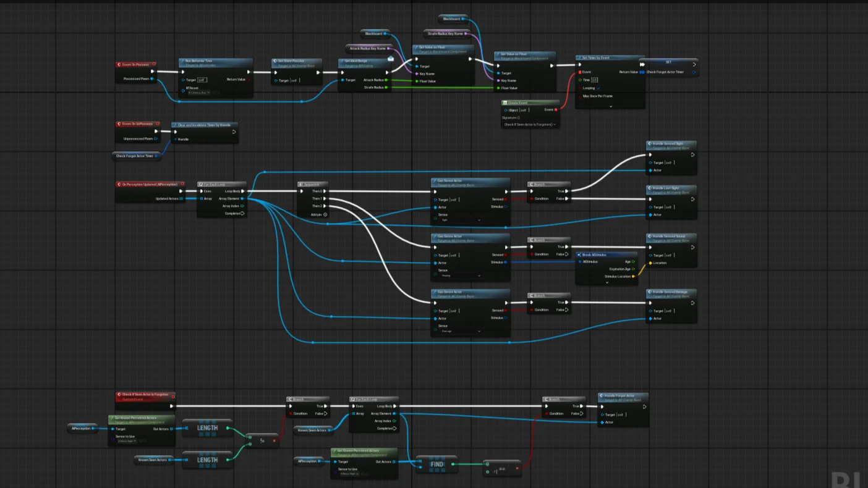This screenshot has height=488, width=868.
Task: Select the Attack Radius Key Name variable node
Action: tap(370, 48)
